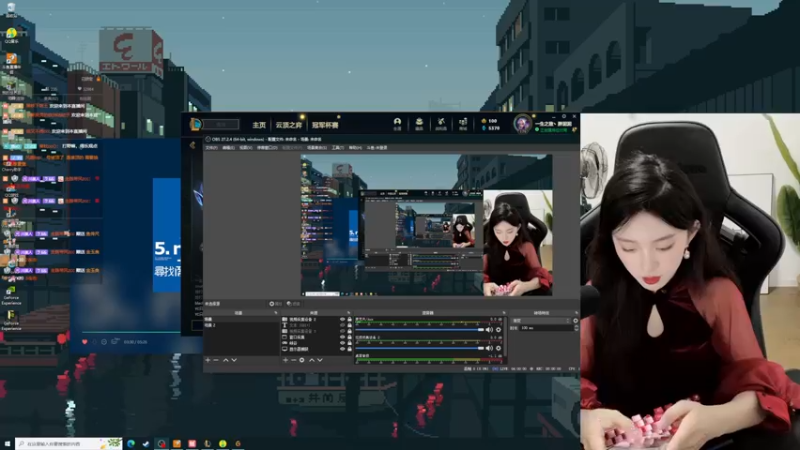This screenshot has width=800, height=450.
Task: Open settings gear of second mixer channel
Action: [x=498, y=348]
